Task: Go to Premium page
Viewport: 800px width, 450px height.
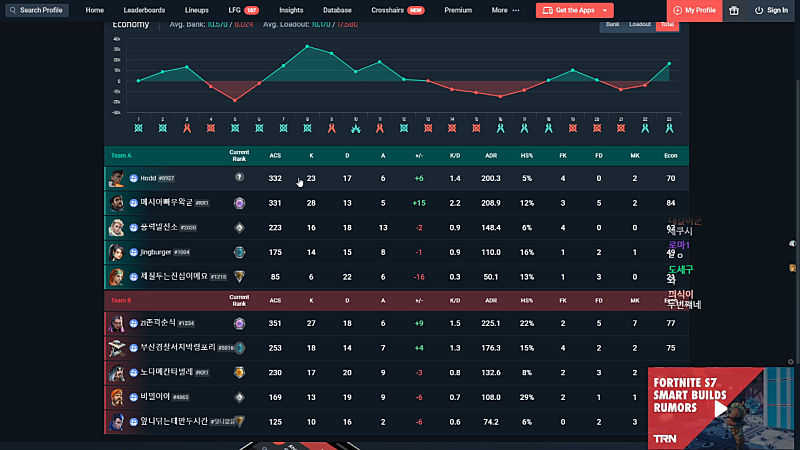Action: [458, 10]
